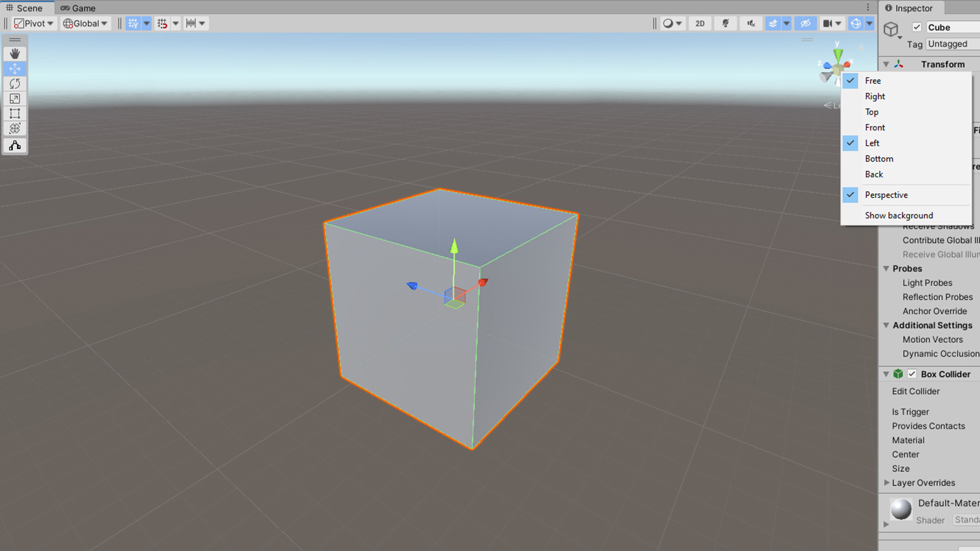Screen dimensions: 980x551
Task: Select the Scale tool
Action: (x=15, y=99)
